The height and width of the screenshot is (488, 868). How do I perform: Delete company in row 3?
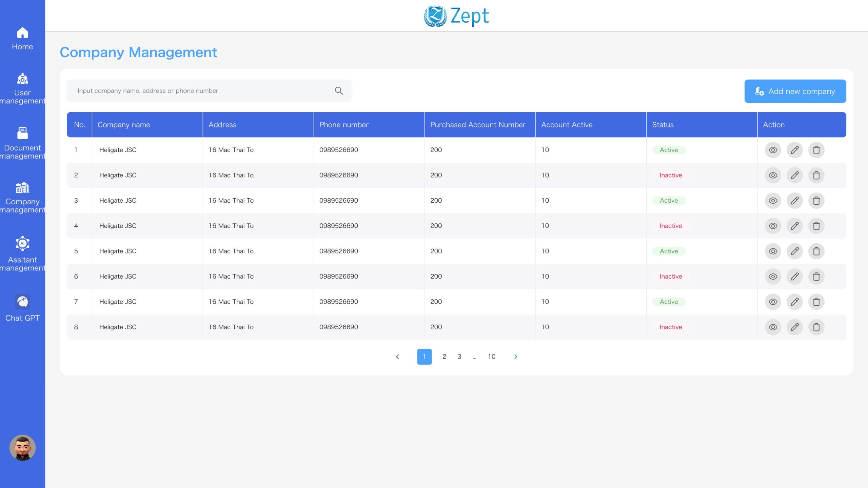pyautogui.click(x=816, y=201)
